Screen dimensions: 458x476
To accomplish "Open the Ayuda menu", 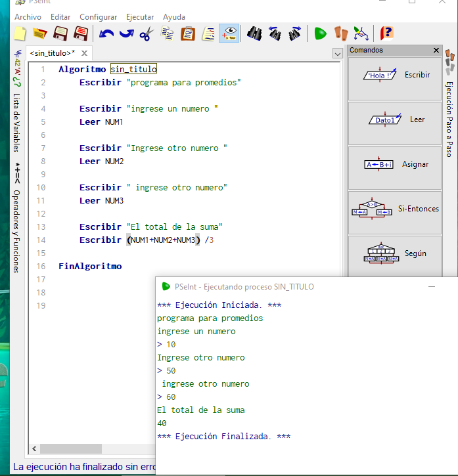I will (174, 17).
